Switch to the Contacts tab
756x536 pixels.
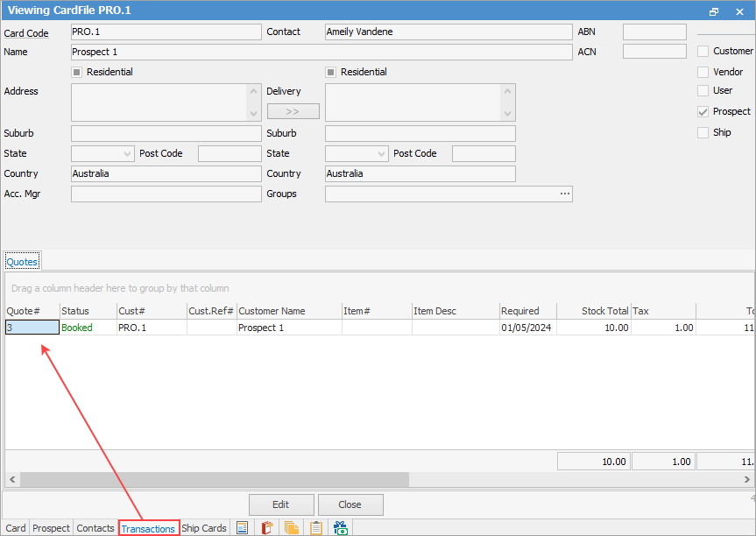[x=95, y=528]
